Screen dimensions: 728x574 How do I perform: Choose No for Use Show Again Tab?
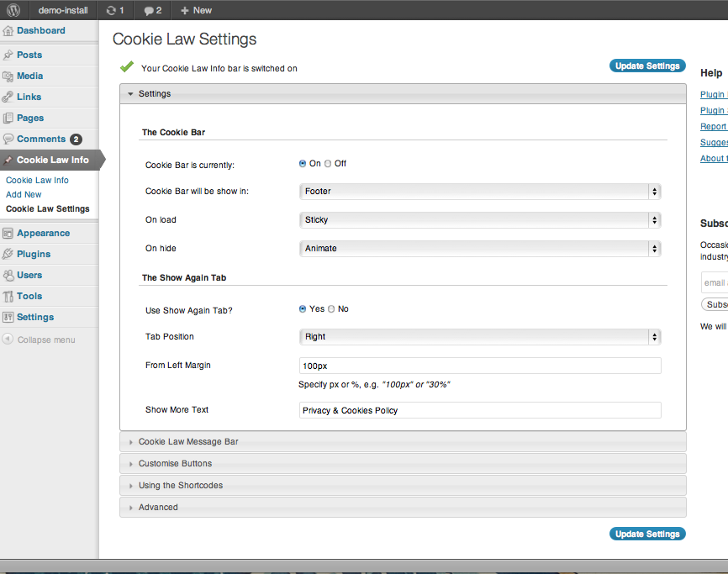pyautogui.click(x=331, y=309)
